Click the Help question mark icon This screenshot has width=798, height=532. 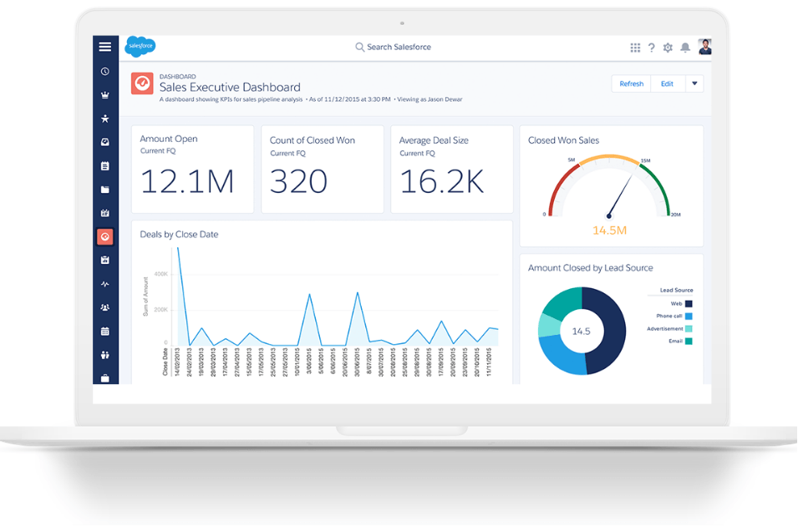pyautogui.click(x=652, y=48)
